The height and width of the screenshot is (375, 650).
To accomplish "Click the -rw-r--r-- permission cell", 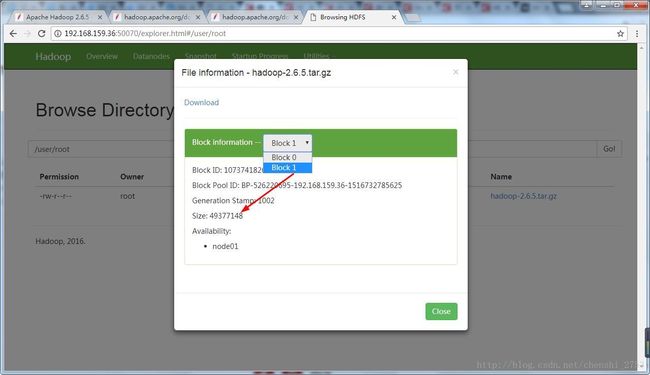I will pyautogui.click(x=56, y=196).
